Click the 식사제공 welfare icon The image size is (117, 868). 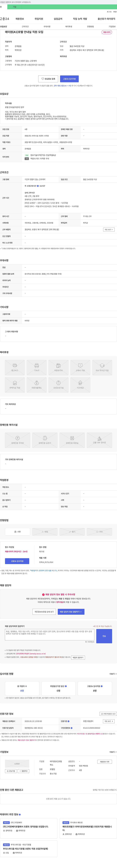click(80, 385)
